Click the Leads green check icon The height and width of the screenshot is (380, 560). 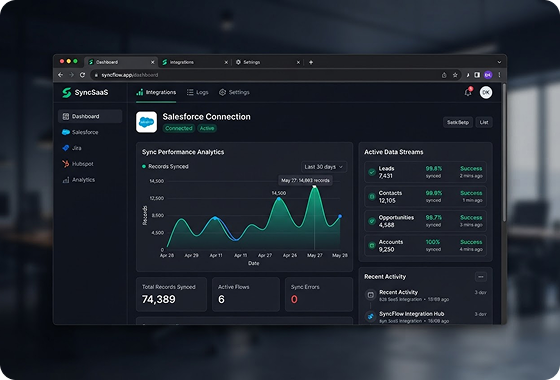tap(372, 172)
